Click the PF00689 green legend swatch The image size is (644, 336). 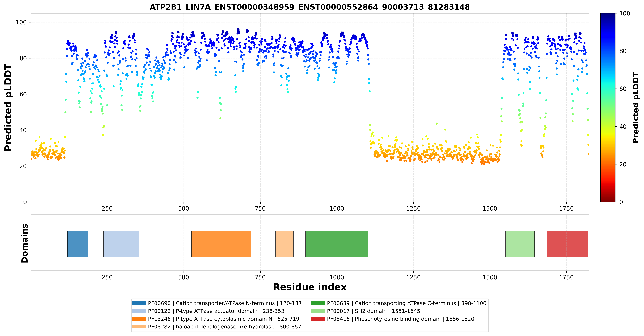coord(317,303)
